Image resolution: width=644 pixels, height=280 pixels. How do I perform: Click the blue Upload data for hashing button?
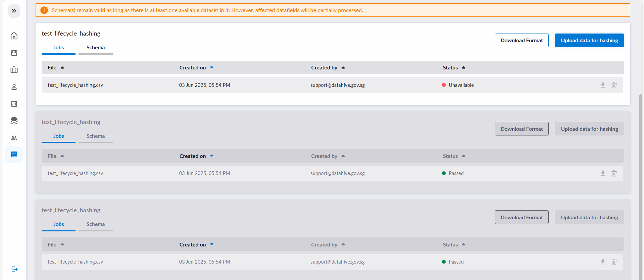tap(589, 41)
